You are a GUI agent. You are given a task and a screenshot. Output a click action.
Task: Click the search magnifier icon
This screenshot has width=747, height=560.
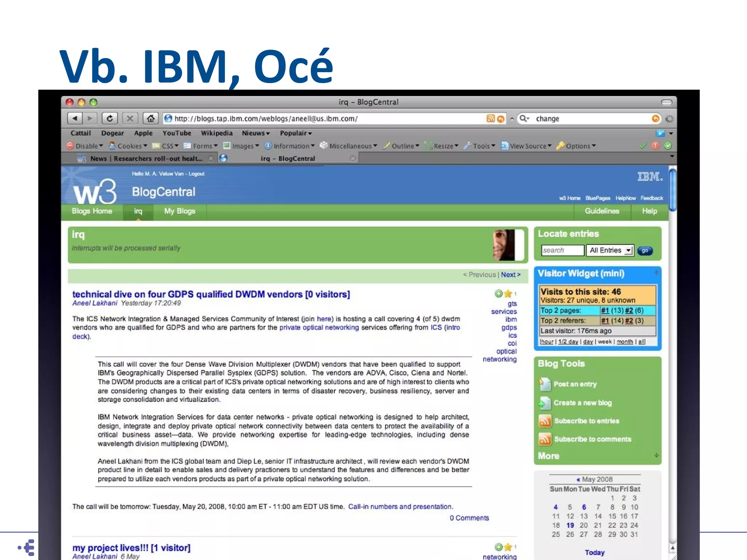click(524, 118)
